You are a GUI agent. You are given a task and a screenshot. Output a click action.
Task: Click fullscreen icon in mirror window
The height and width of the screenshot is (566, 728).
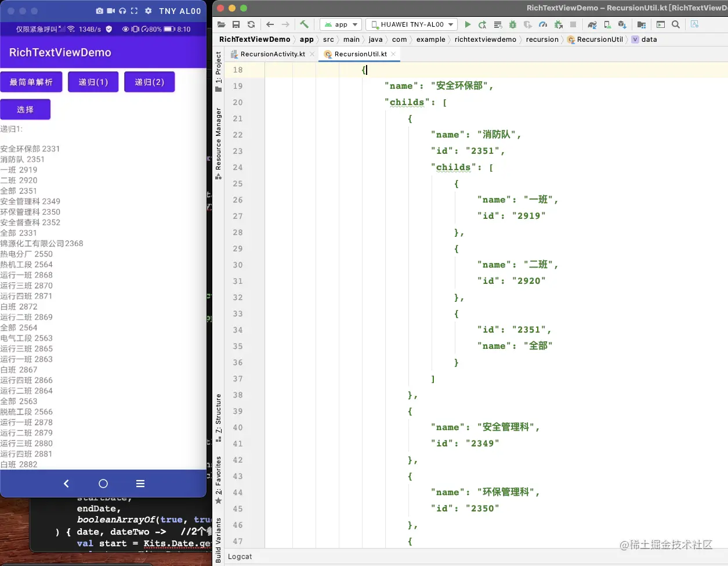click(134, 10)
